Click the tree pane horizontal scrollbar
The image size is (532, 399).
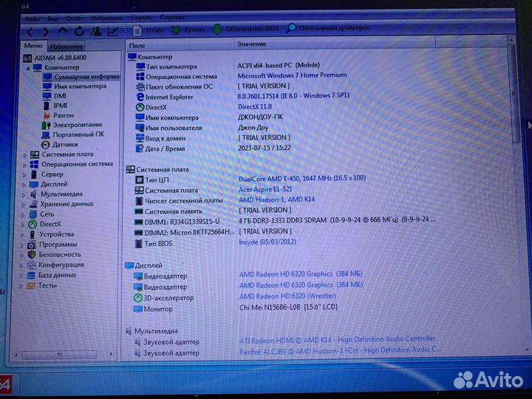point(60,355)
